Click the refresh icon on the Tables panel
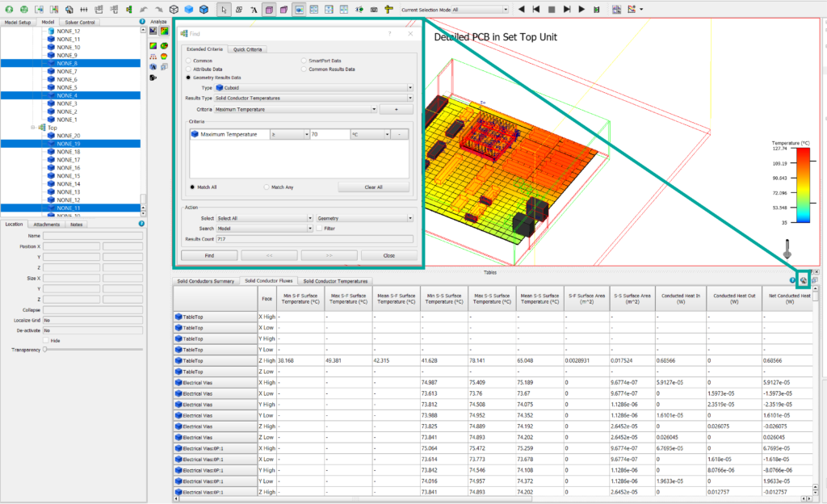Image resolution: width=827 pixels, height=504 pixels. pyautogui.click(x=804, y=280)
